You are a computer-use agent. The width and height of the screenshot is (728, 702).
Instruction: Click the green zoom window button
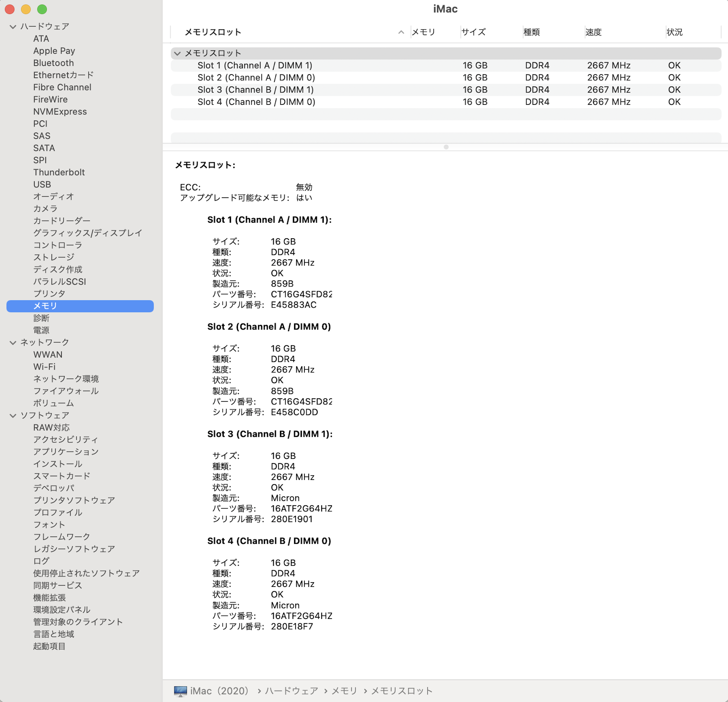tap(42, 9)
